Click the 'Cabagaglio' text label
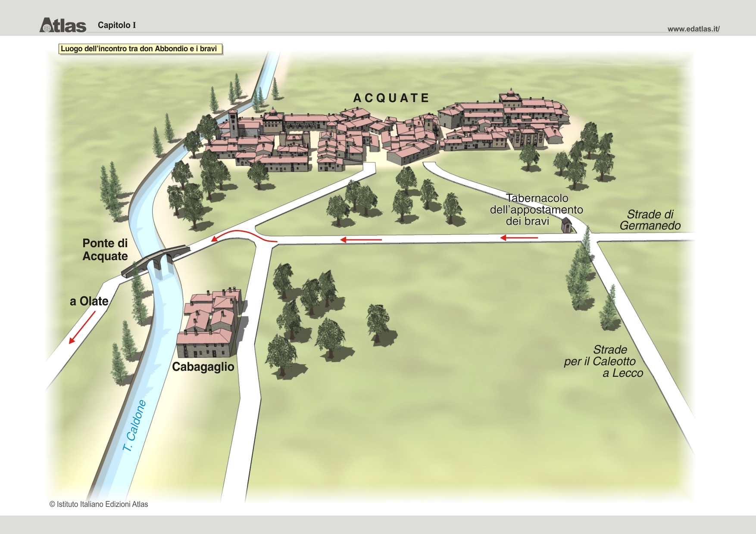Viewport: 756px width, 534px height. coord(203,367)
